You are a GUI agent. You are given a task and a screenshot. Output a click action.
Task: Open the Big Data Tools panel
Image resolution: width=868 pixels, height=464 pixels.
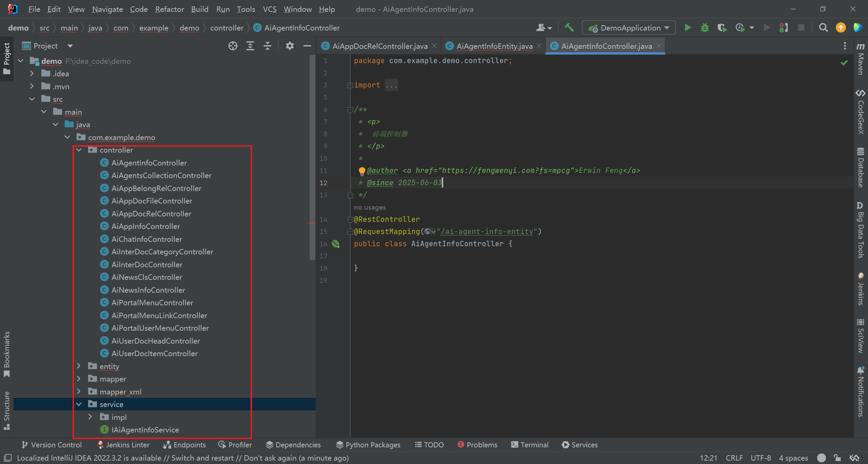point(861,230)
